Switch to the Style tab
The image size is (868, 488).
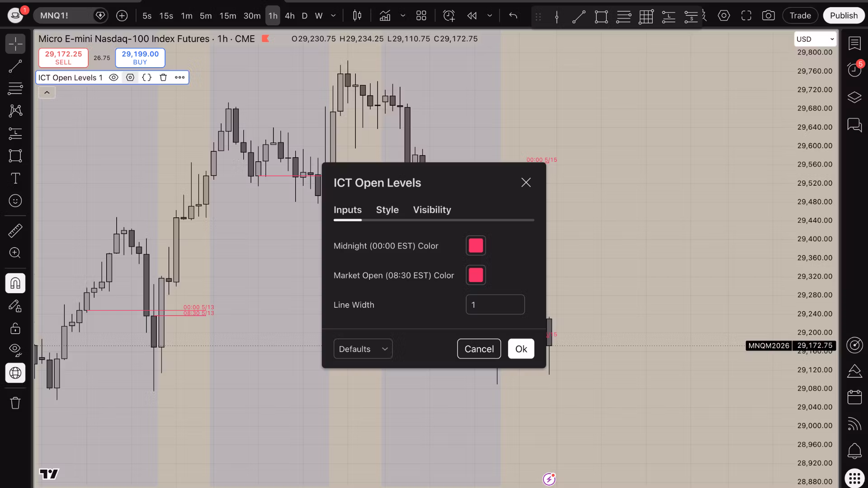(x=387, y=210)
